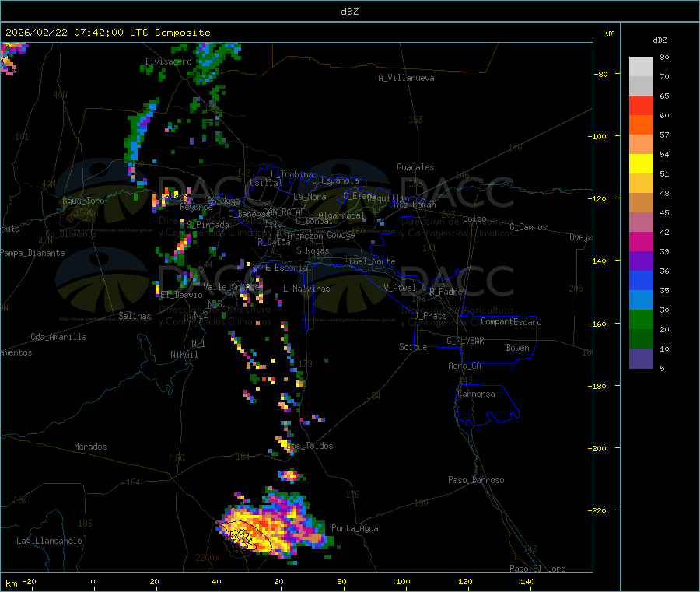
Task: Click the 'La_Nora' map label
Action: (310, 197)
